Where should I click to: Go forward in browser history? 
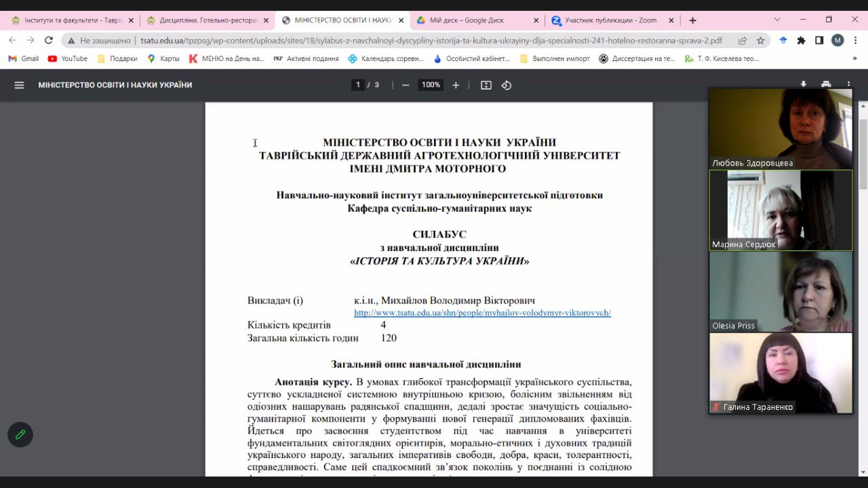(31, 40)
